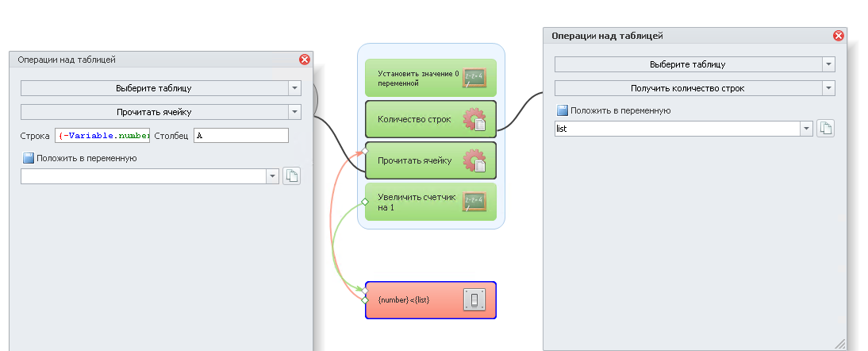
Task: Click the resize grip of the right window
Action: pos(839,344)
